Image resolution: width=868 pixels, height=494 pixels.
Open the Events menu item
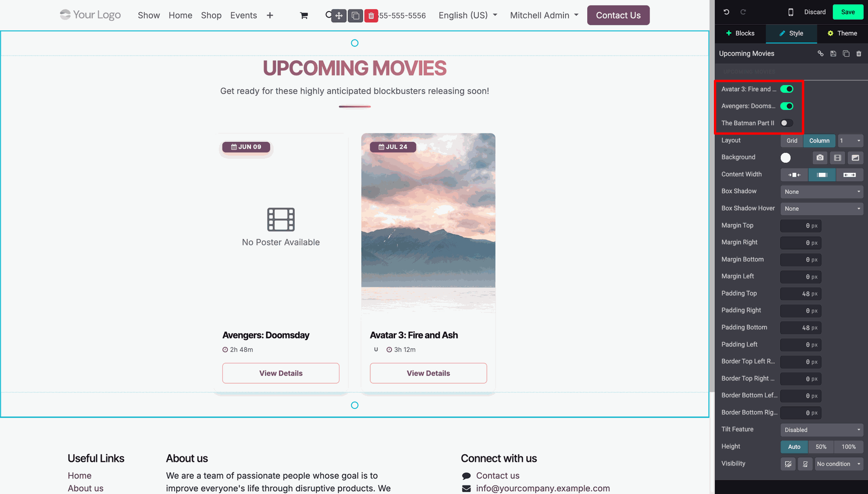(243, 15)
